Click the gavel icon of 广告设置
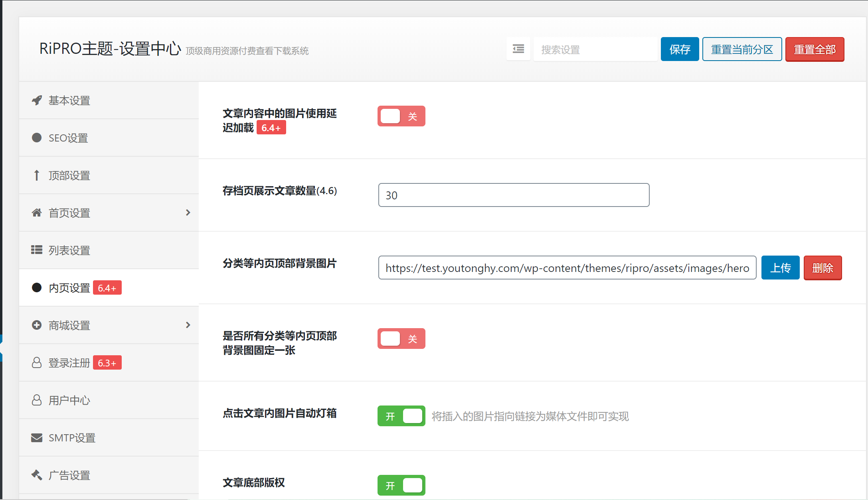The width and height of the screenshot is (868, 500). (x=37, y=475)
